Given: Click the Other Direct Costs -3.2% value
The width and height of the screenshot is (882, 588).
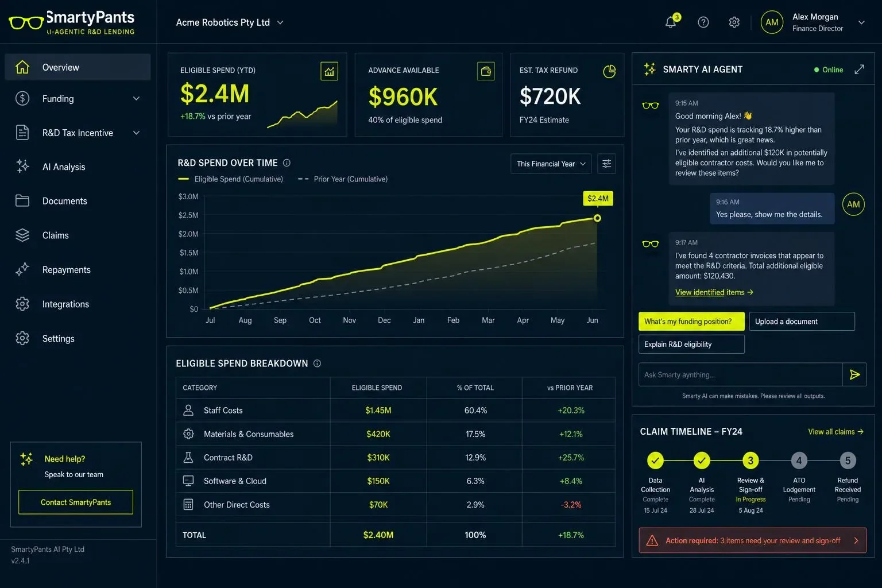Looking at the screenshot, I should 571,505.
